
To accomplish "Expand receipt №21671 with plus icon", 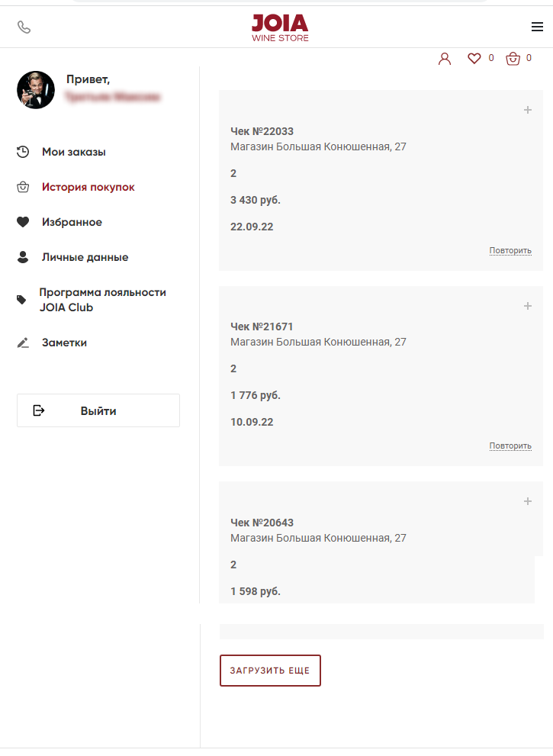I will coord(527,306).
